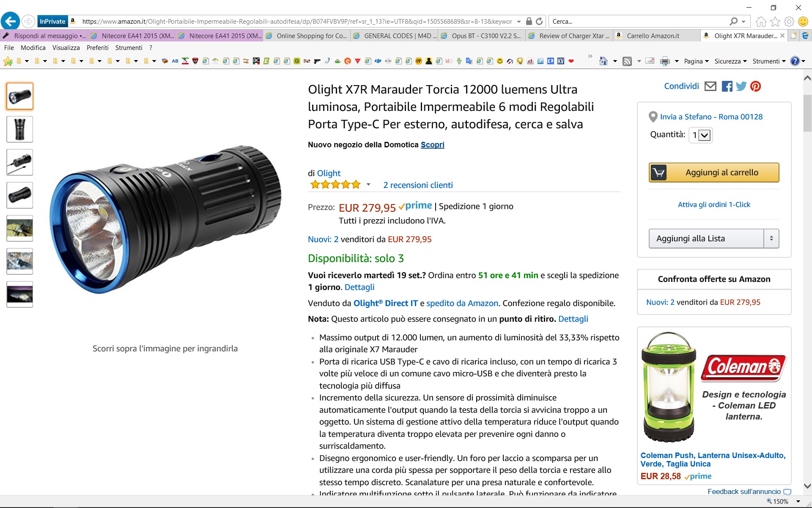
Task: Click the location pin icon near Invia a Stefano
Action: (653, 117)
